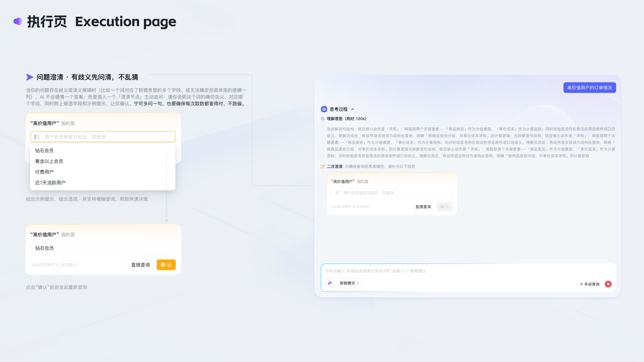The width and height of the screenshot is (644, 362).
Task: Click 60s后无操作 AI 自动执行 text in chat card
Action: [x=351, y=207]
